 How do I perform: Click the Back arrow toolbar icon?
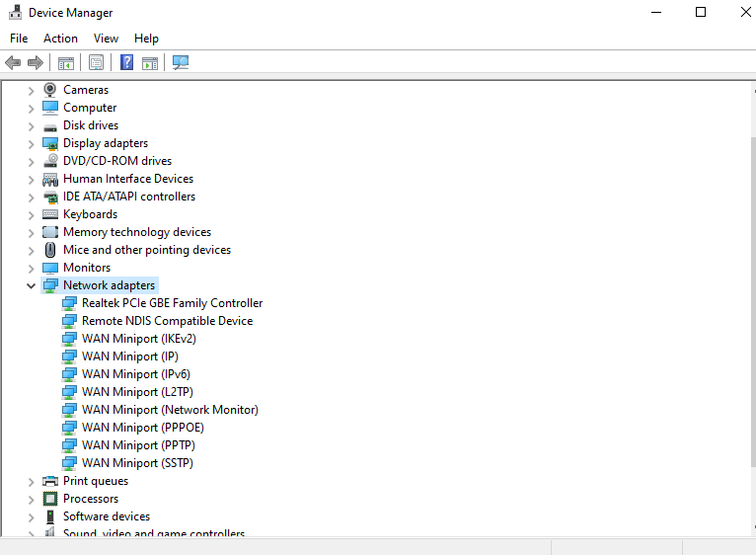(13, 63)
